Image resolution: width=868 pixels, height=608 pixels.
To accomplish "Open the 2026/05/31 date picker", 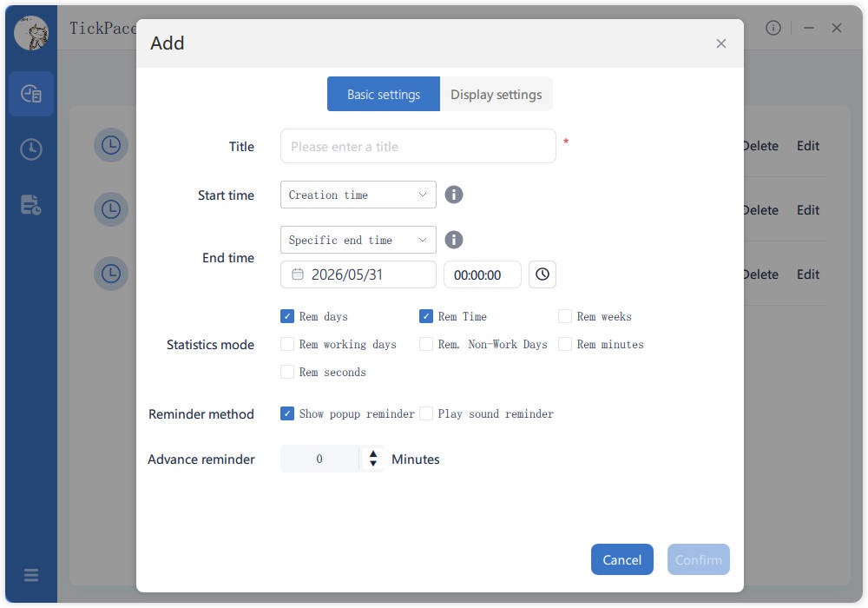I will [x=358, y=274].
